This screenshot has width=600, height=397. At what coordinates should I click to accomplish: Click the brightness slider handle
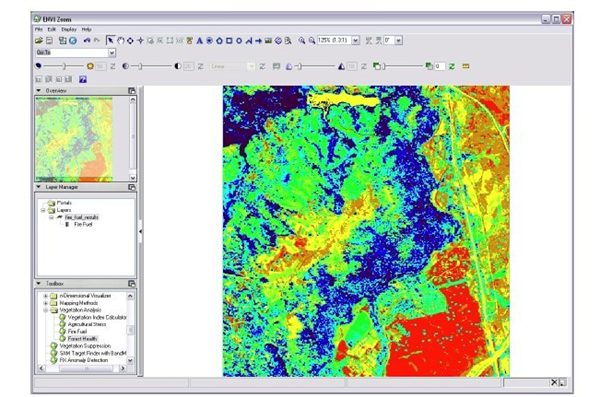pos(64,66)
